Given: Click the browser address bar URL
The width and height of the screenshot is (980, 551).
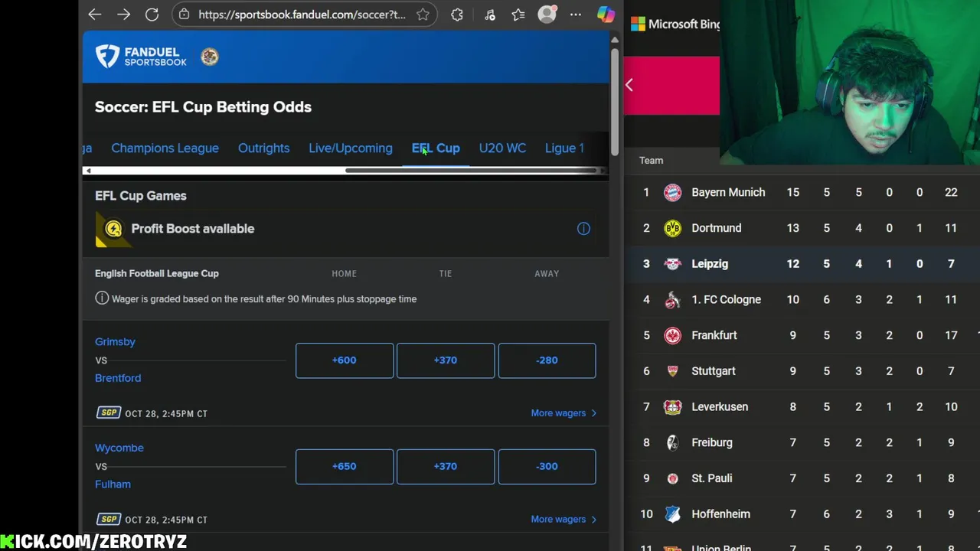Looking at the screenshot, I should coord(302,14).
